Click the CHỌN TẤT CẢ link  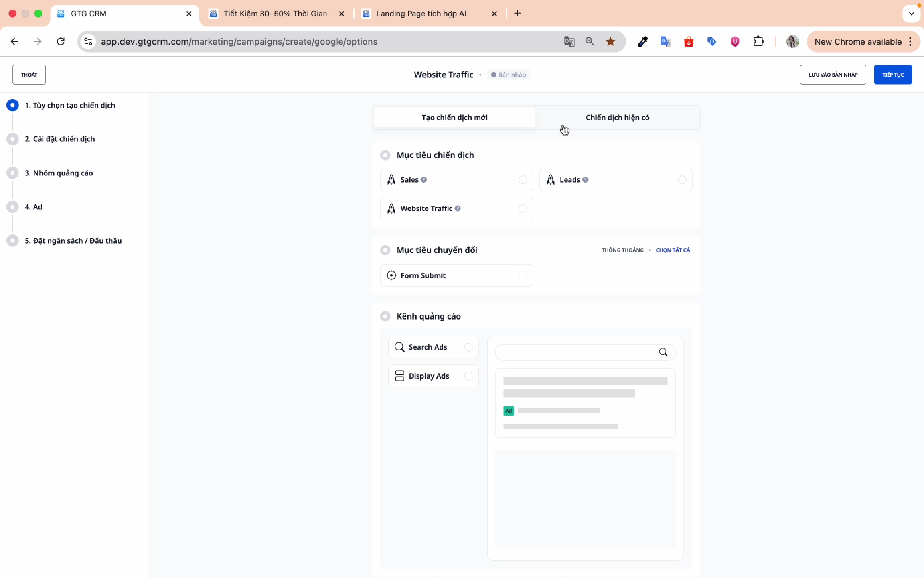tap(673, 250)
